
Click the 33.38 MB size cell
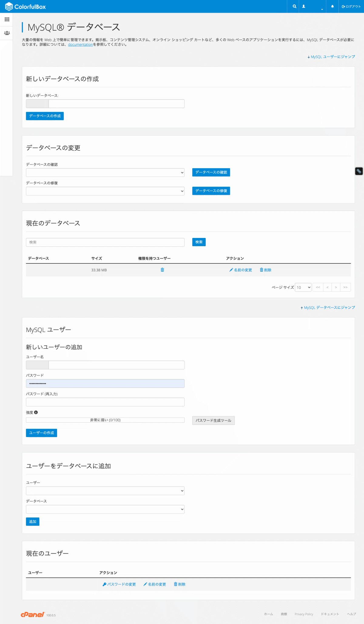pyautogui.click(x=99, y=270)
